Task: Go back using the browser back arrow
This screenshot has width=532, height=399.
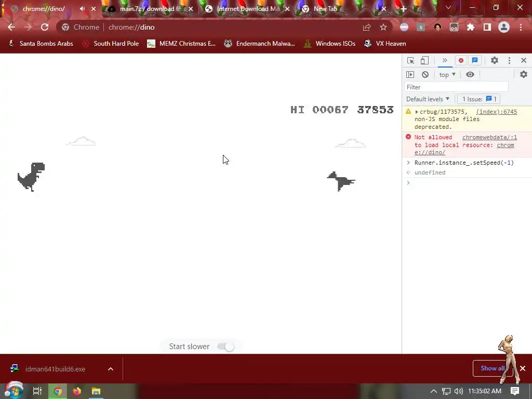Action: click(x=11, y=27)
